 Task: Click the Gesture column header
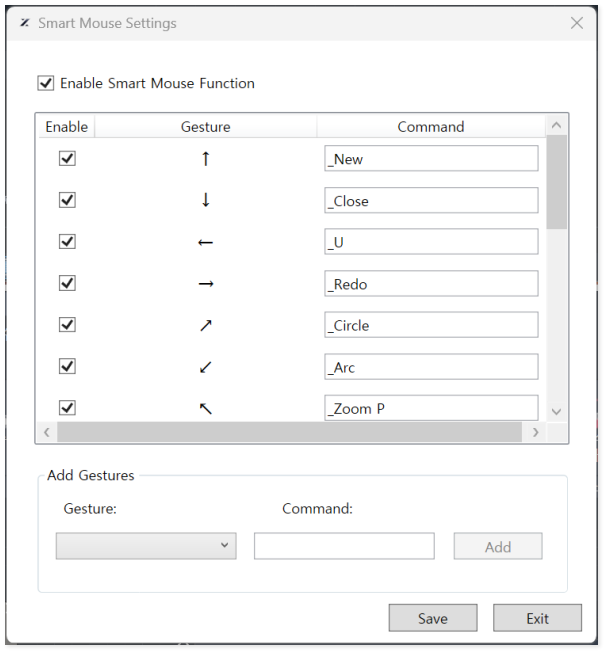pos(206,126)
